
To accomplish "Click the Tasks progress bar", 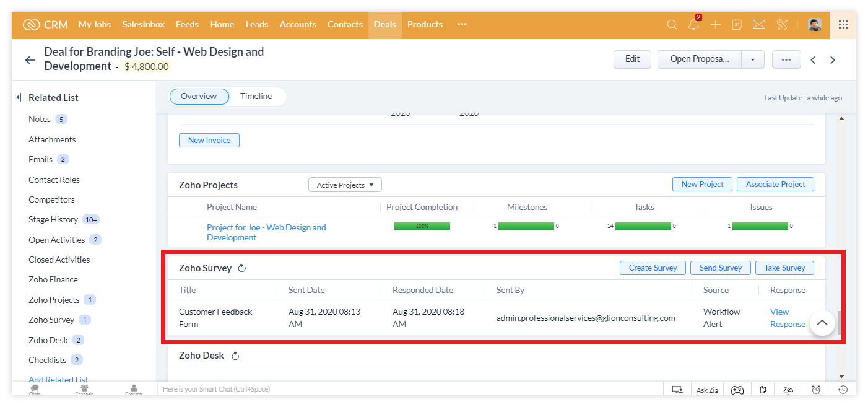I will pyautogui.click(x=643, y=226).
